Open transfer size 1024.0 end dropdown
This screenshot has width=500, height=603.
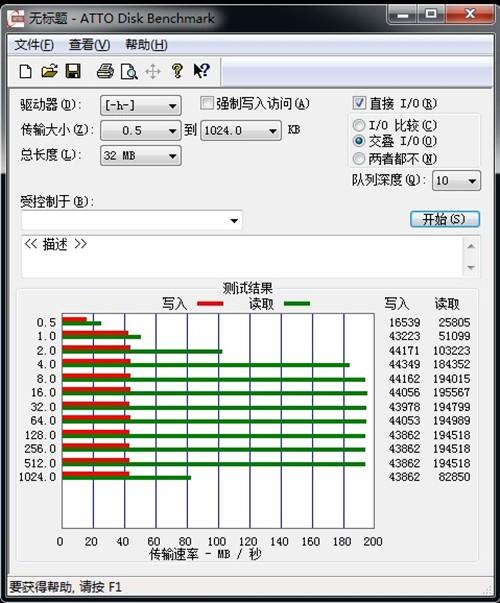click(241, 131)
